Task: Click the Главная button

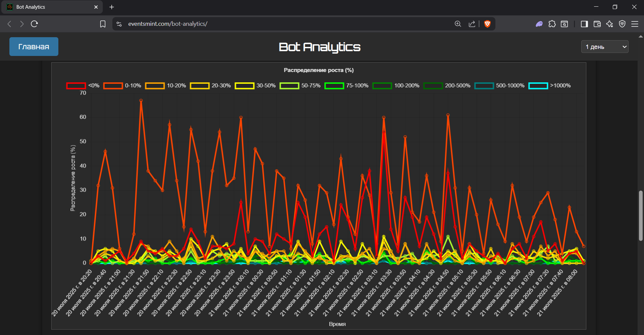Action: point(34,47)
